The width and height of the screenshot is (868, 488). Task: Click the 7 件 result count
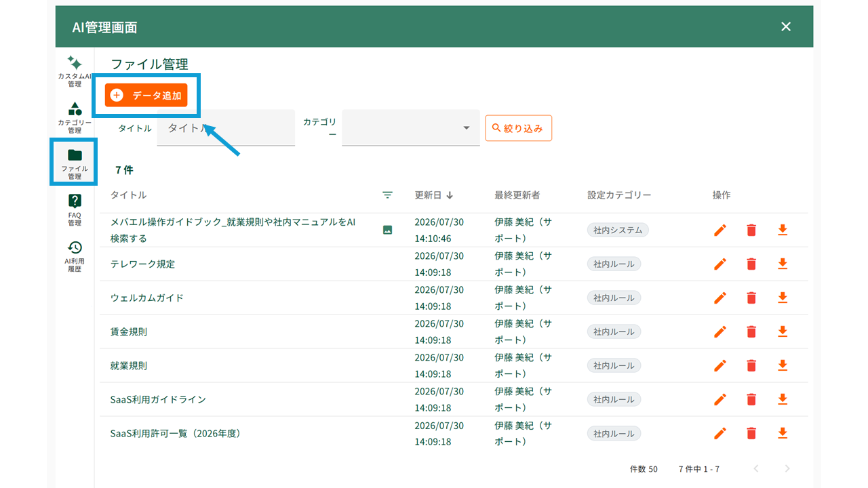pos(124,170)
